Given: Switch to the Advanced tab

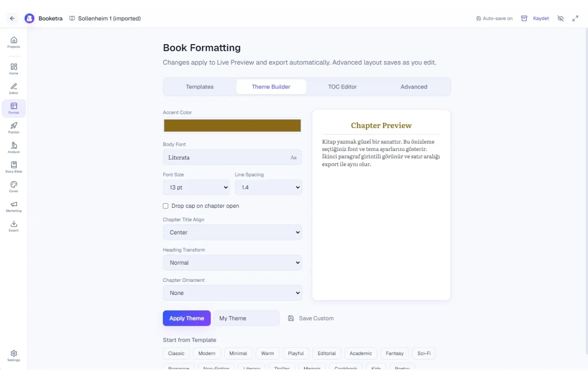Looking at the screenshot, I should (414, 87).
